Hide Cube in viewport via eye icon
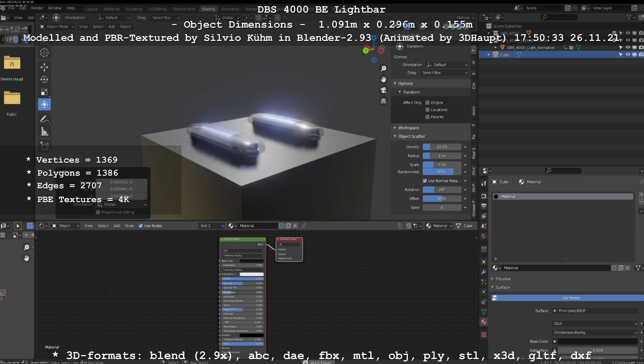Viewport: 644px width, 364px height. [x=628, y=55]
